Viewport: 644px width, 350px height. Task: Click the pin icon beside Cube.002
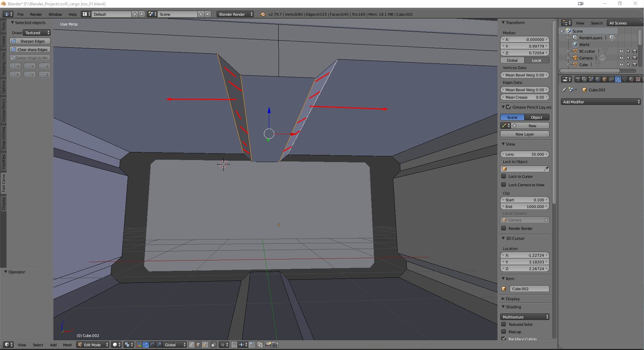pyautogui.click(x=564, y=90)
